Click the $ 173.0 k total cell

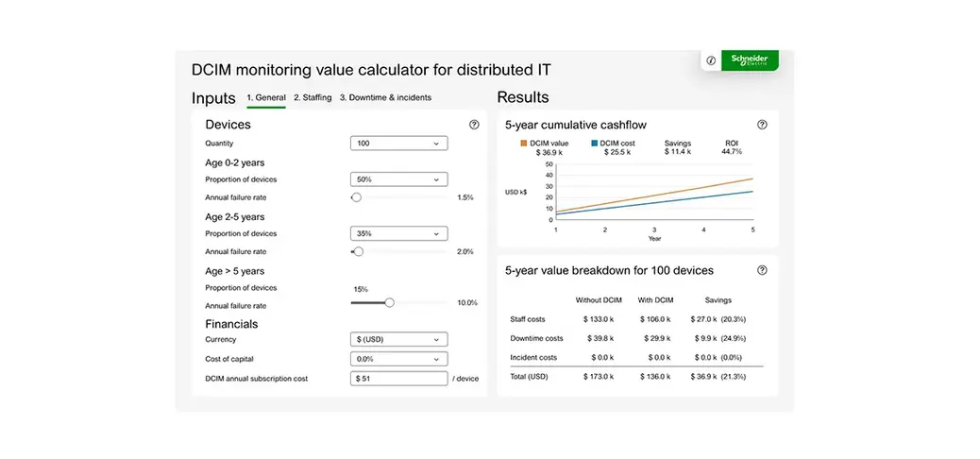(599, 377)
